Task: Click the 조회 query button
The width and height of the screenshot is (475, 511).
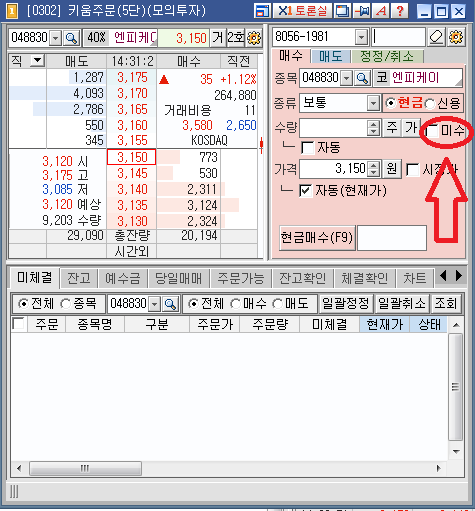Action: point(446,304)
